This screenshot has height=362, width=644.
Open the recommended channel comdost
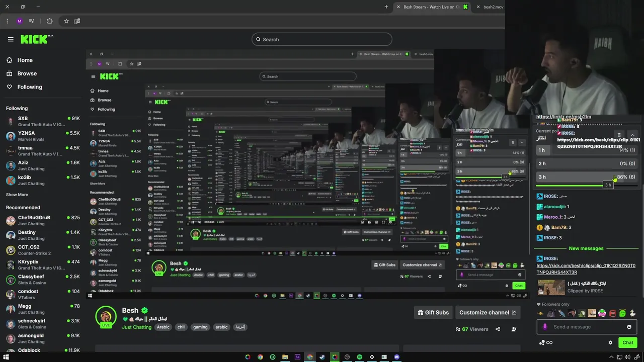pos(43,294)
